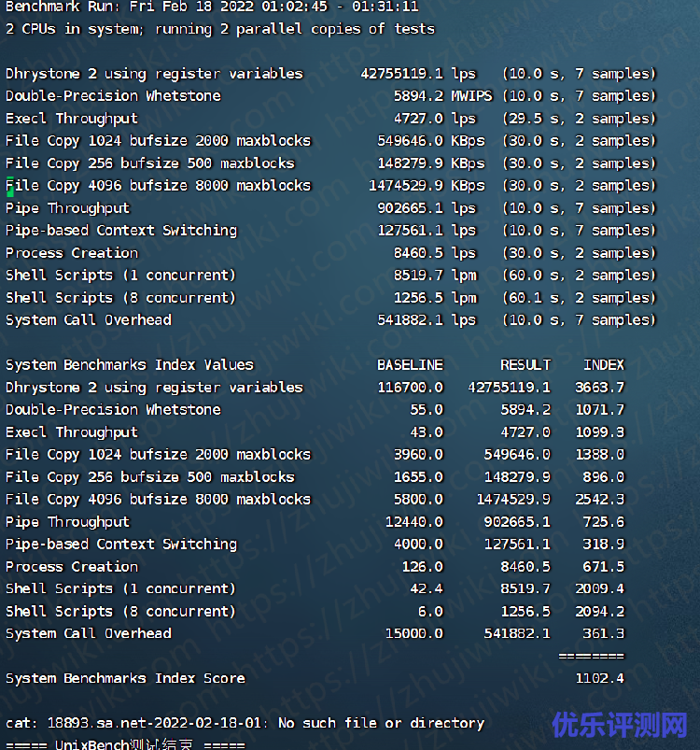Click the Execl Throughput baseline '43.0'
This screenshot has width=700, height=750.
[427, 432]
